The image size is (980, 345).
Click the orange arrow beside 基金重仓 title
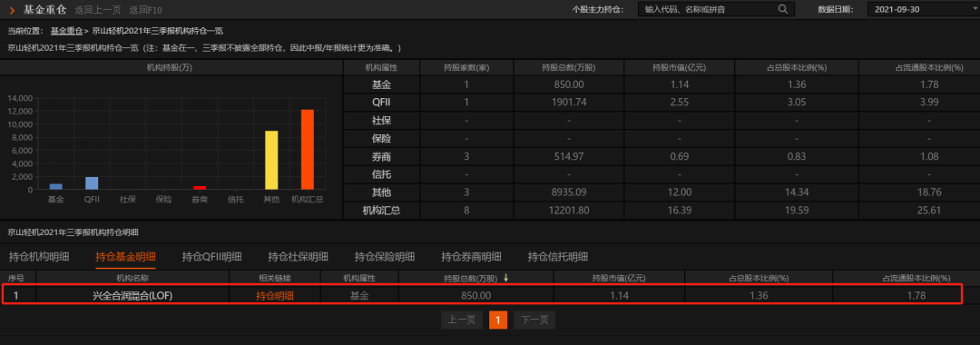pyautogui.click(x=12, y=10)
